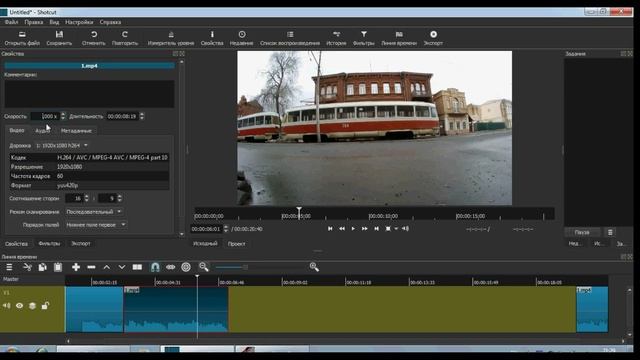The width and height of the screenshot is (640, 360).
Task: Click the Overwrite down-arrow icon
Action: [x=122, y=267]
